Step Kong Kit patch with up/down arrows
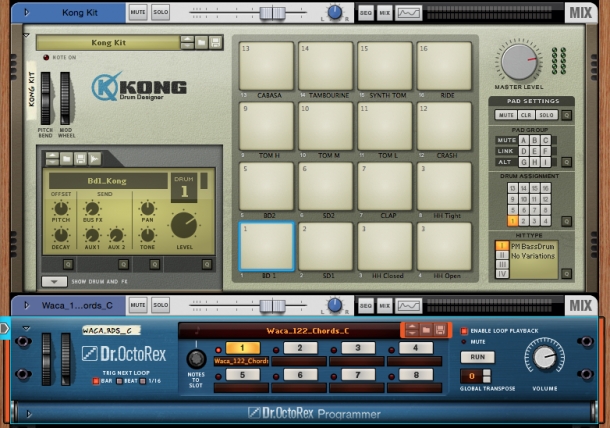Screen dimensions: 610x428 click(187, 42)
